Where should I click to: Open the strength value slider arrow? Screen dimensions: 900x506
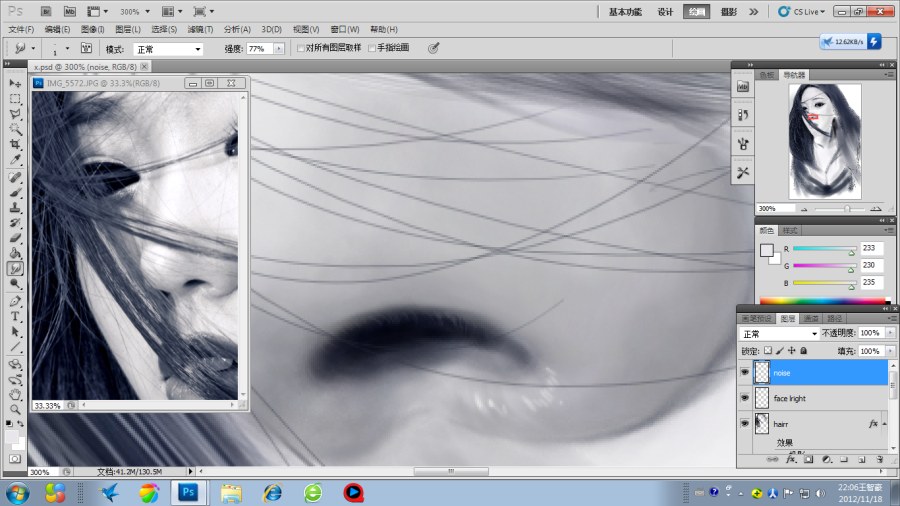coord(279,49)
